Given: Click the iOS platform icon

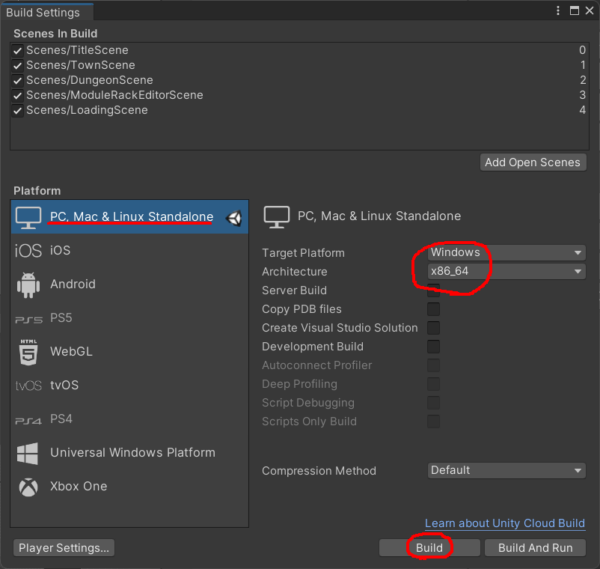Looking at the screenshot, I should pos(28,251).
